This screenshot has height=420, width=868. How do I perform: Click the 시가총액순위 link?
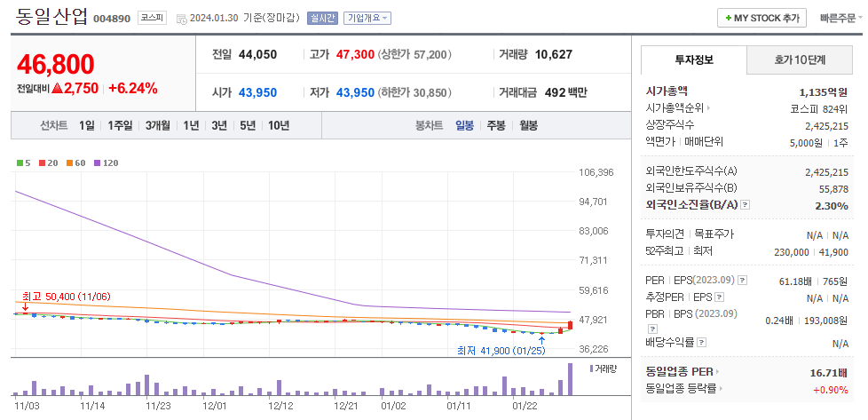(x=675, y=108)
